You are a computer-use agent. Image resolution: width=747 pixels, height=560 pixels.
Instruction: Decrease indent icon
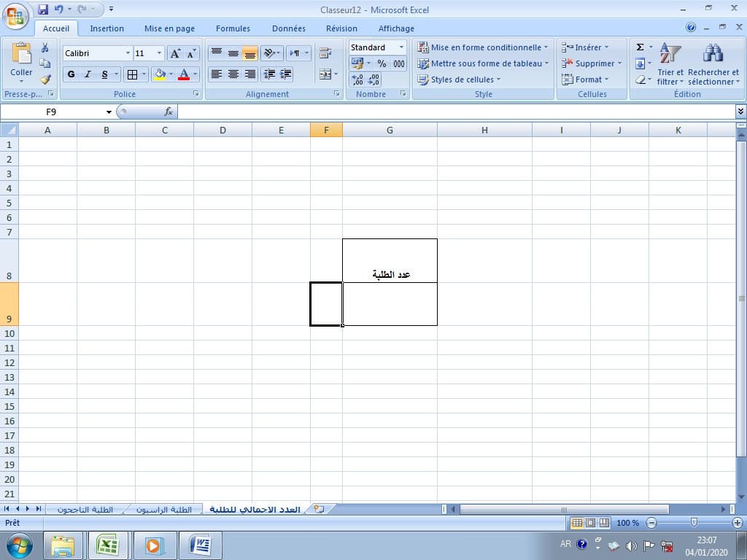(x=269, y=74)
